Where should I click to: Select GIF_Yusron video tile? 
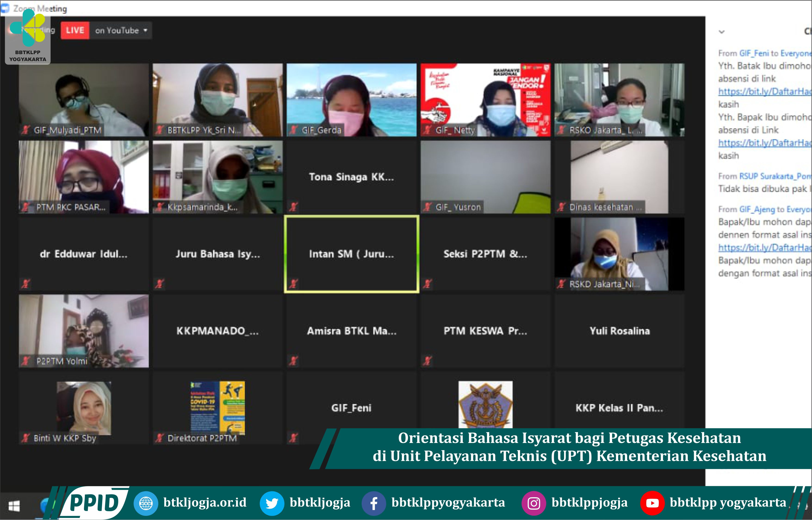[x=486, y=177]
